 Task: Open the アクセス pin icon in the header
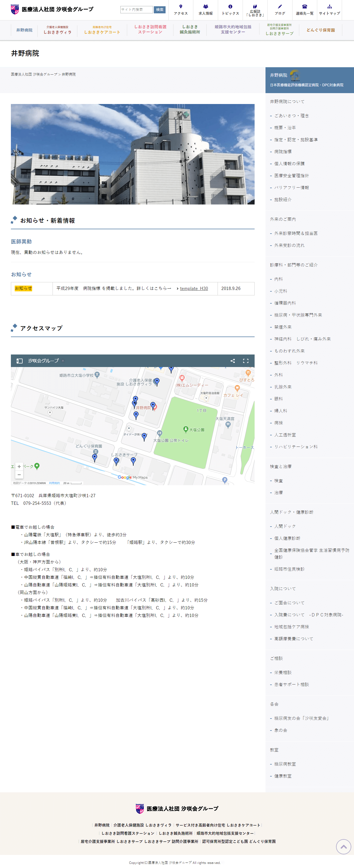(181, 7)
